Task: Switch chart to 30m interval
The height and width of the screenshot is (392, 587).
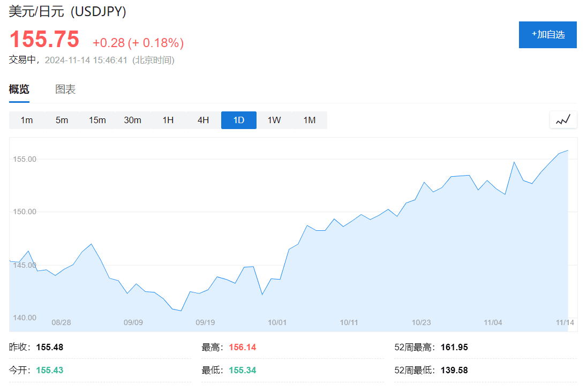Action: pos(132,120)
